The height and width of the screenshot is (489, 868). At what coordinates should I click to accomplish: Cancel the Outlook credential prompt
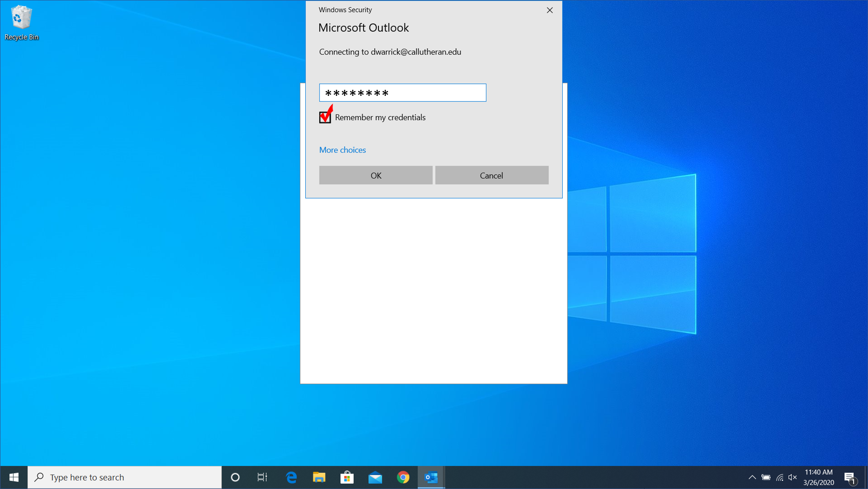pyautogui.click(x=491, y=175)
